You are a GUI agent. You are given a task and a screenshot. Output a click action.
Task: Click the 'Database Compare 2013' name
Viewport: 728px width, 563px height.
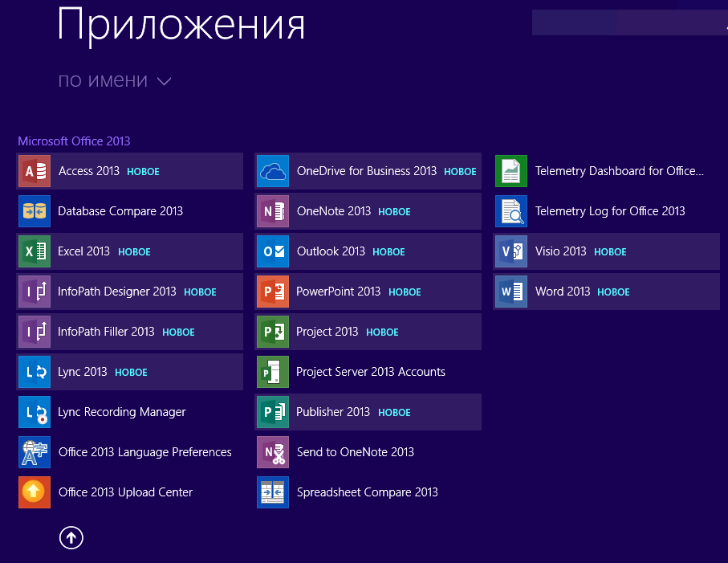120,211
